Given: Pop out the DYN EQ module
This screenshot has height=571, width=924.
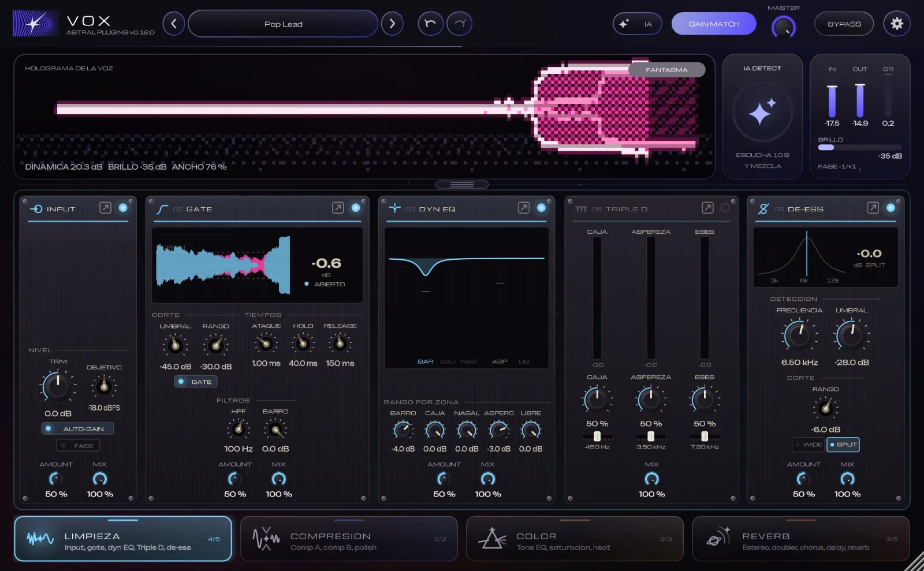Looking at the screenshot, I should (523, 208).
